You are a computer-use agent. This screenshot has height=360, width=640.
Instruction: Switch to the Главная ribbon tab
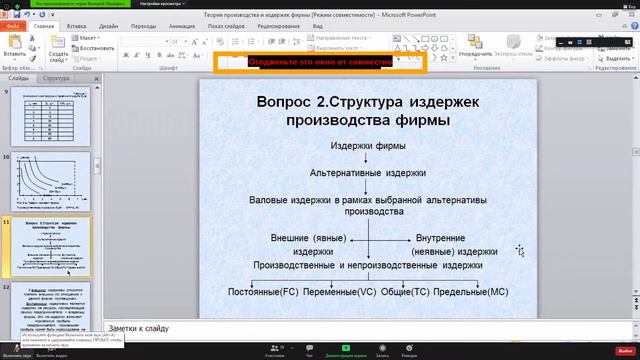point(44,26)
